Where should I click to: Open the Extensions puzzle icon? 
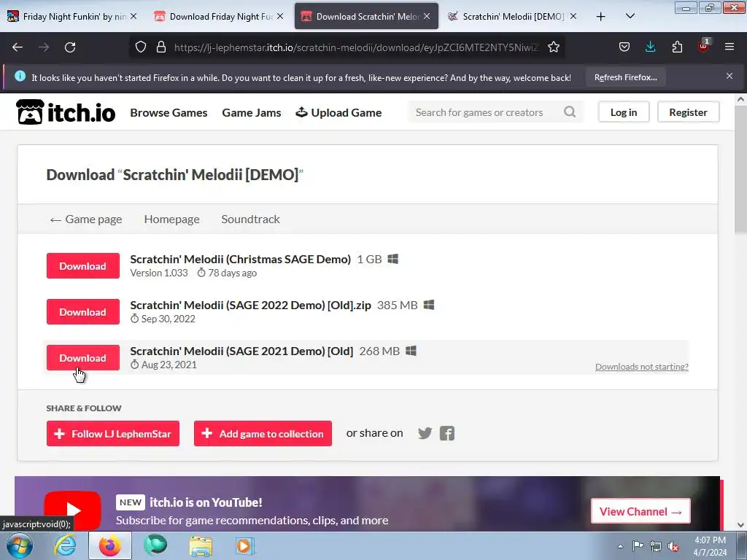[x=677, y=47]
